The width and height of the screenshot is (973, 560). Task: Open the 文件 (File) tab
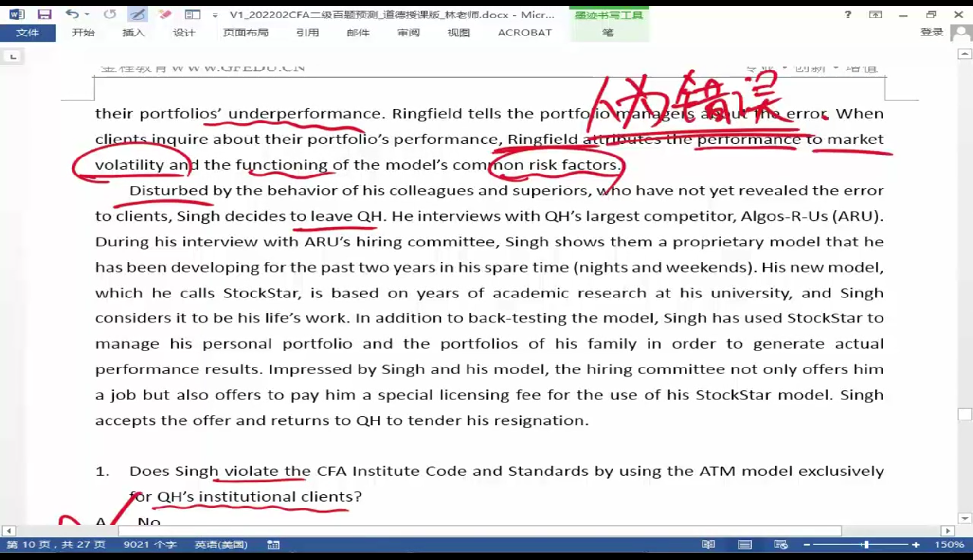tap(27, 33)
